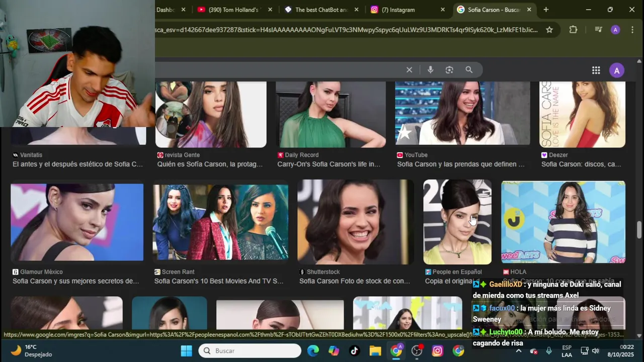Open the weather widget showing 16°C

pyautogui.click(x=31, y=350)
